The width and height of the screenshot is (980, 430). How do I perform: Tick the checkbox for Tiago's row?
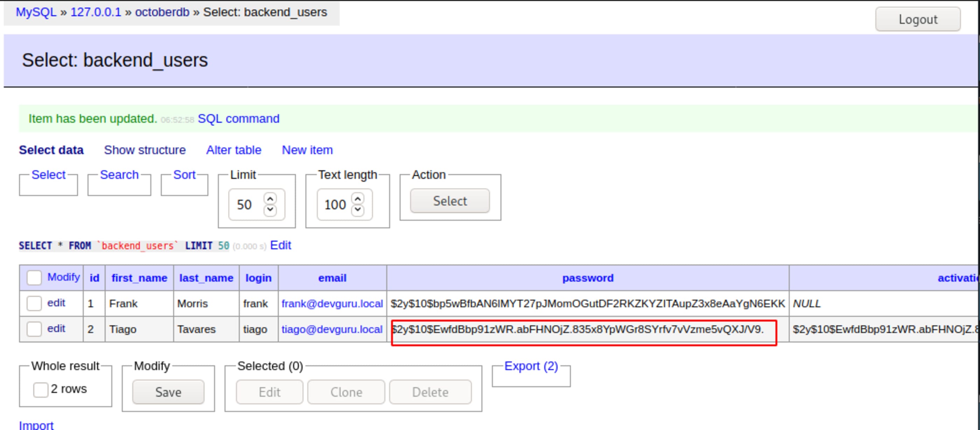point(34,329)
